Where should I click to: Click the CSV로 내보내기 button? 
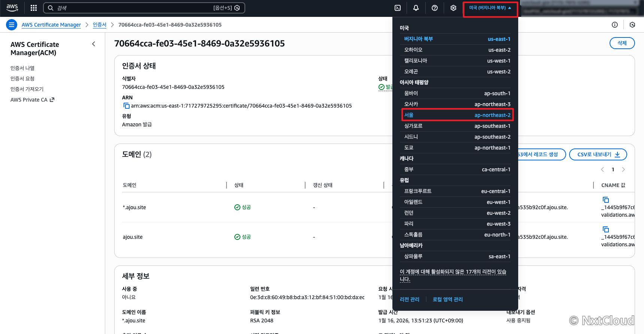598,154
